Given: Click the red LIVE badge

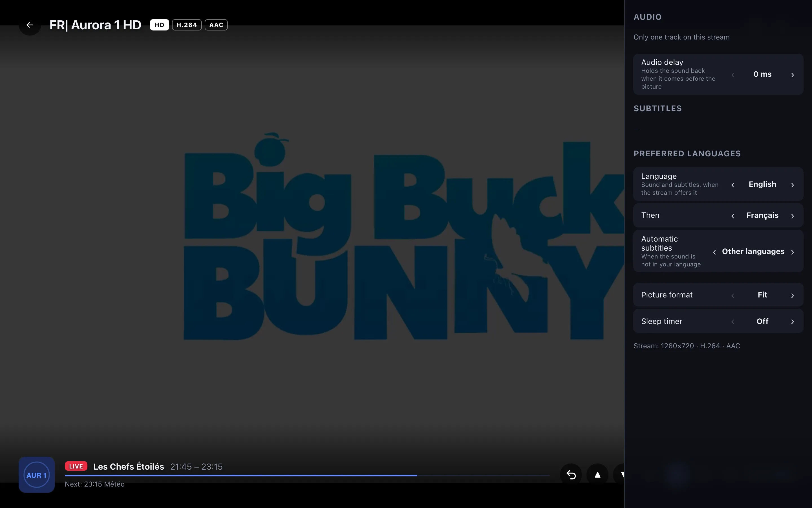Looking at the screenshot, I should point(76,466).
